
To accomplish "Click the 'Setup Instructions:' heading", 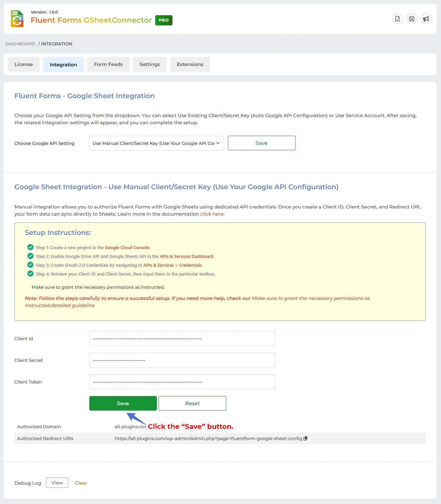I will coord(58,233).
